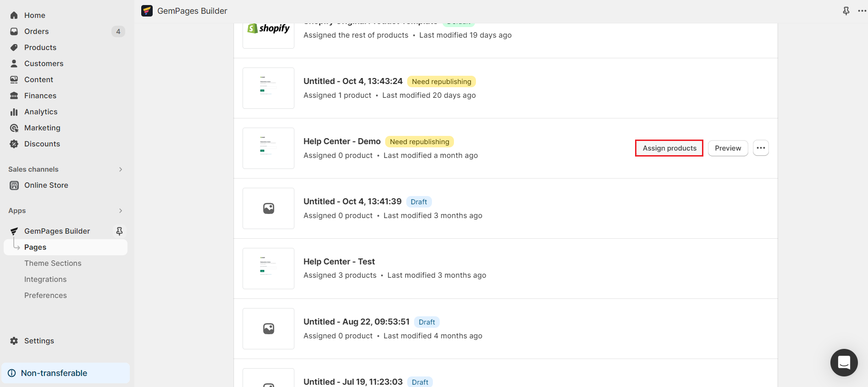Open the Help Center - Test thumbnail
Image resolution: width=868 pixels, height=387 pixels.
click(268, 268)
